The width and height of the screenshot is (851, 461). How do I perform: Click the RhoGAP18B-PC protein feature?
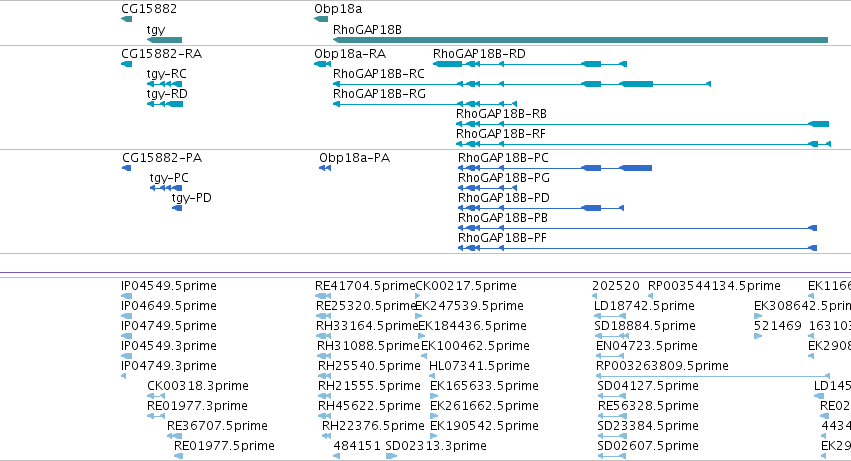point(555,168)
